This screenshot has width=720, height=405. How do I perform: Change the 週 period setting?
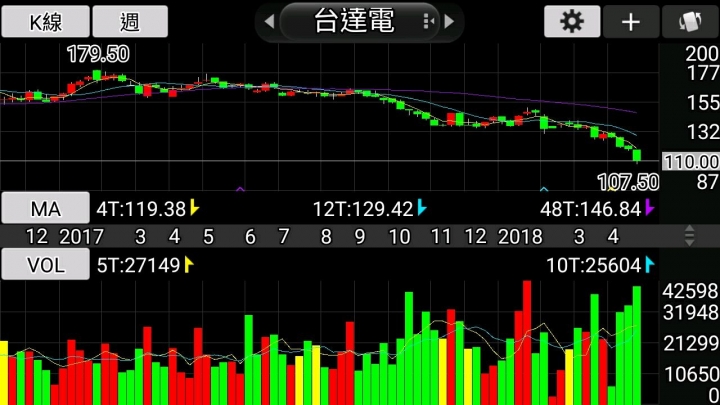point(130,22)
